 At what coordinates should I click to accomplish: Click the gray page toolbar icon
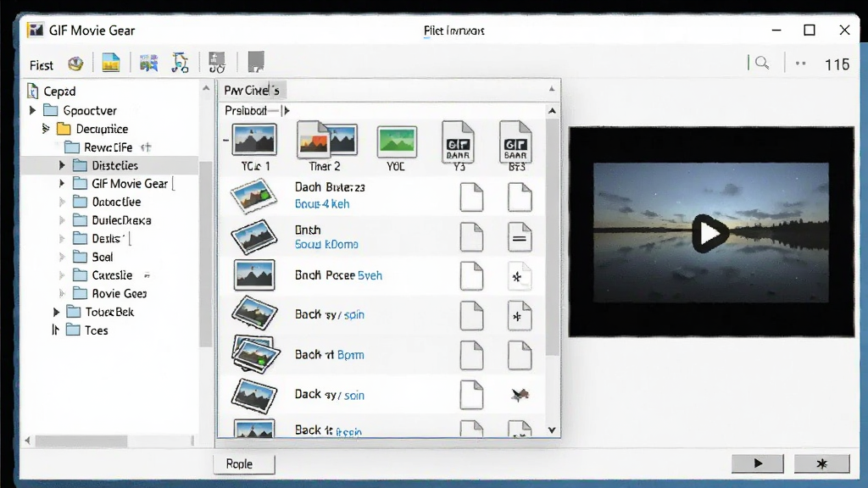tap(256, 62)
